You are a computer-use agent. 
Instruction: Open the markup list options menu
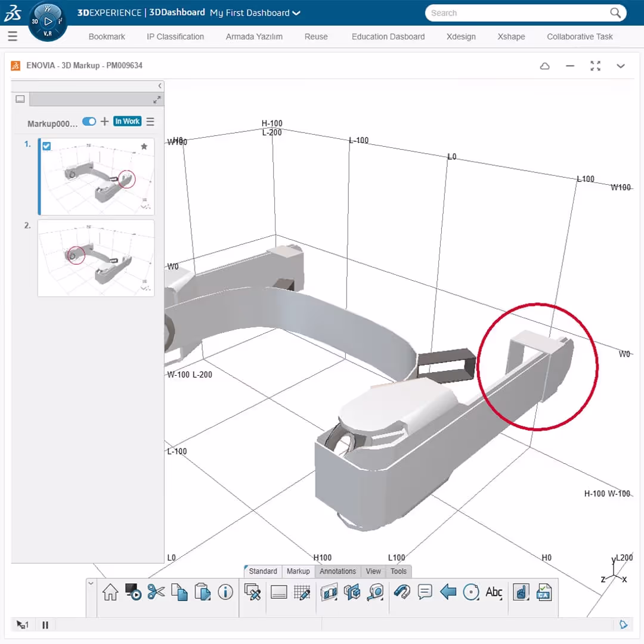(150, 122)
